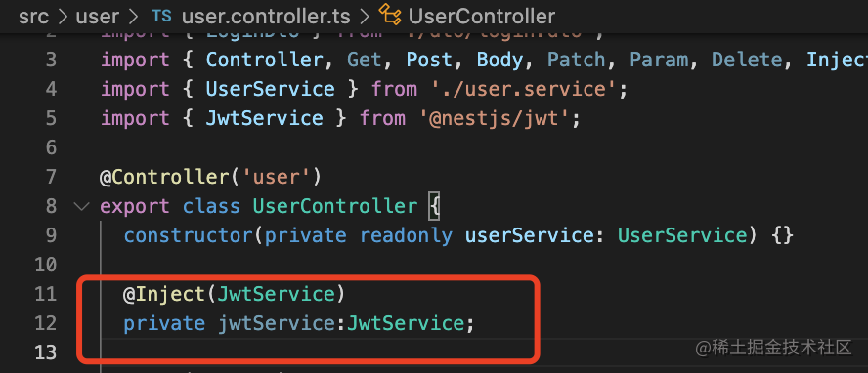
Task: Click line number 11 in gutter
Action: pyautogui.click(x=45, y=294)
